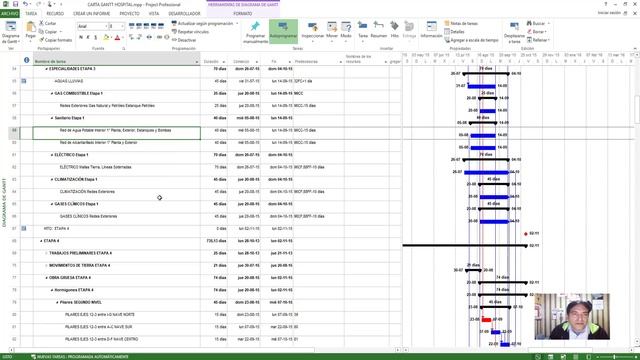Open Actualizar según programación dropdown arrow
The height and width of the screenshot is (360, 640).
pos(237,23)
